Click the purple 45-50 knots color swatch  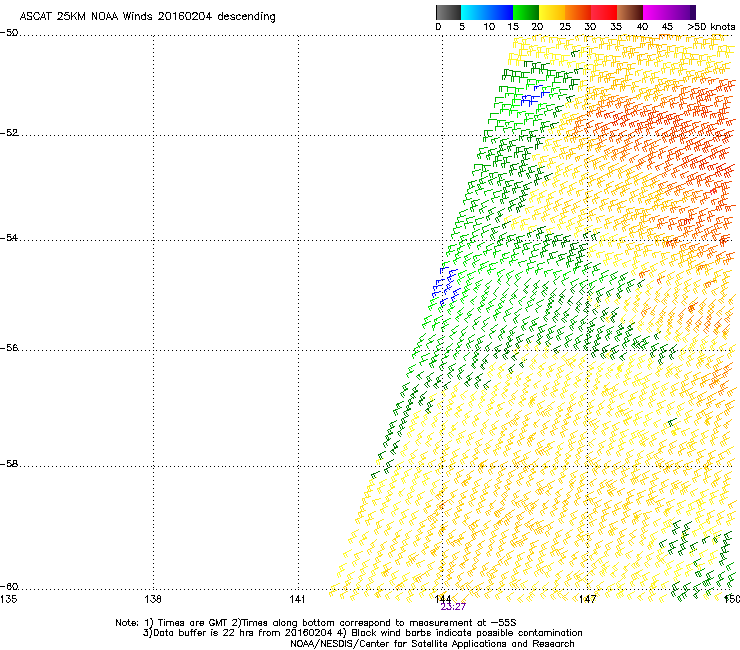[682, 12]
